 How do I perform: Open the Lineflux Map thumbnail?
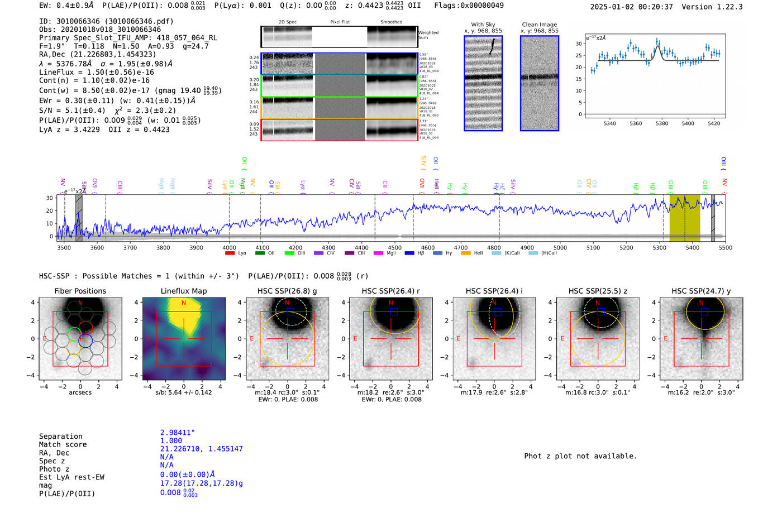[184, 338]
